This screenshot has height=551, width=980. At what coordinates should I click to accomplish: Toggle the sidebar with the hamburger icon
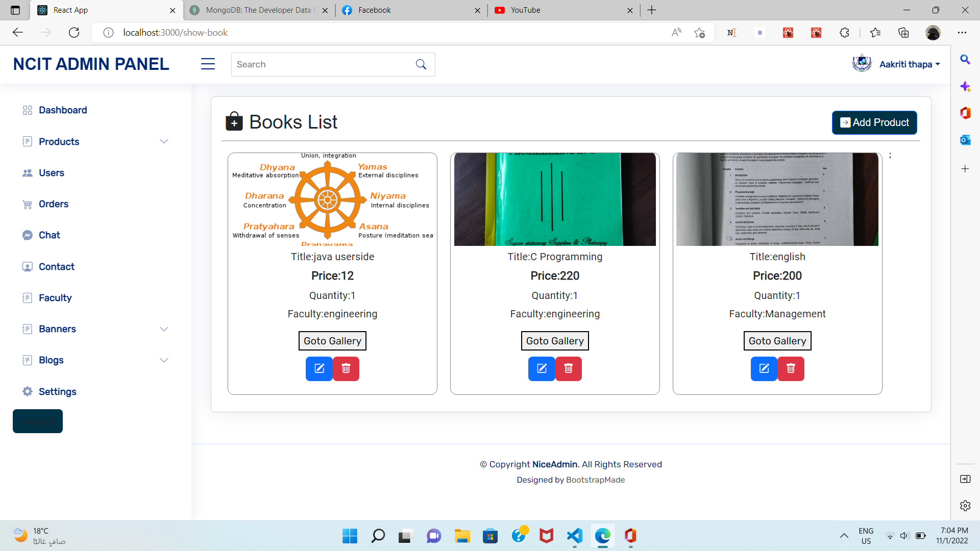[x=208, y=64]
